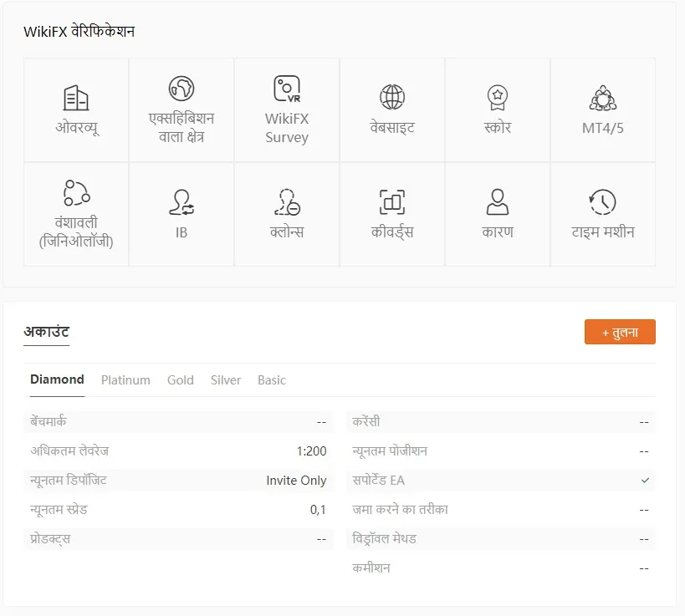Click the Invite Only deposit value
The image size is (685, 616).
pyautogui.click(x=296, y=481)
